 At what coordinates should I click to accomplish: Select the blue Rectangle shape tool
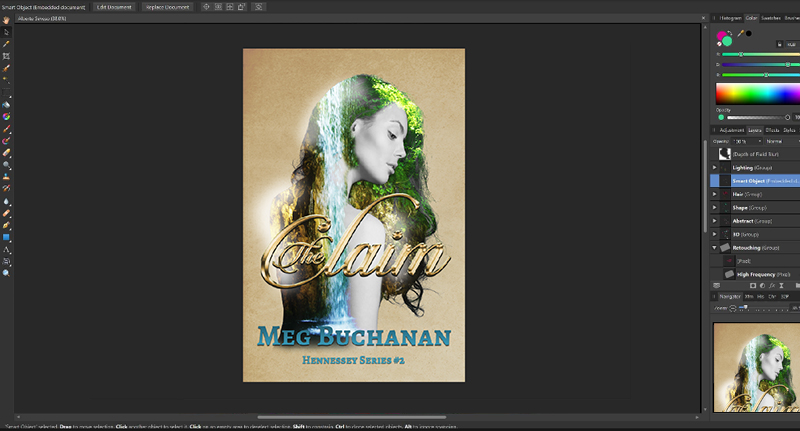coord(6,237)
